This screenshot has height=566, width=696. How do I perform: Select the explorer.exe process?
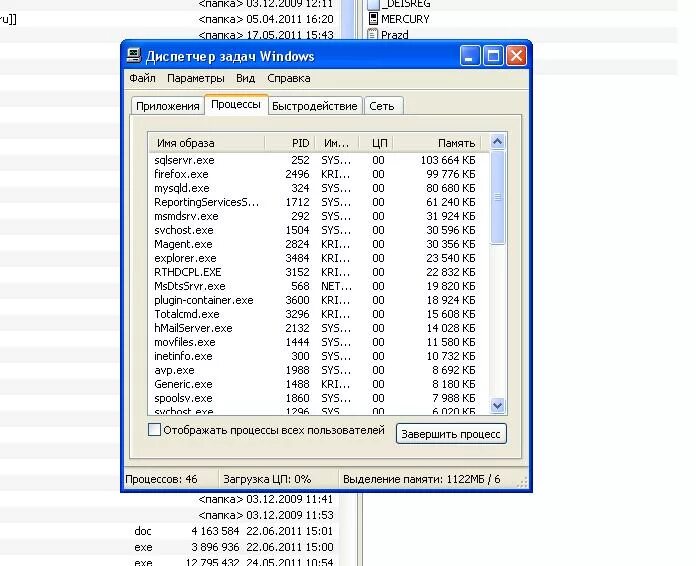coord(319,258)
